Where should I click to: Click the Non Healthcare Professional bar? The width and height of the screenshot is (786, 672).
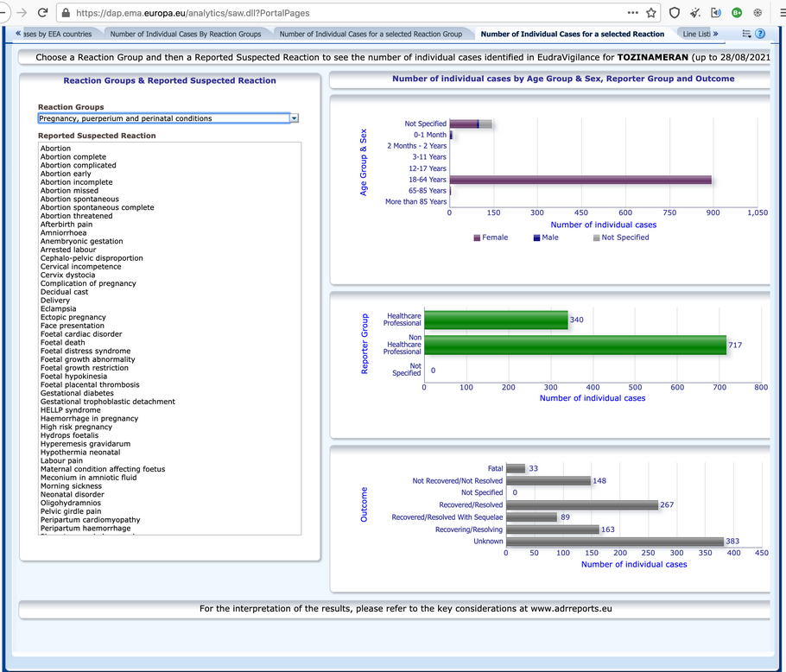[x=575, y=346]
